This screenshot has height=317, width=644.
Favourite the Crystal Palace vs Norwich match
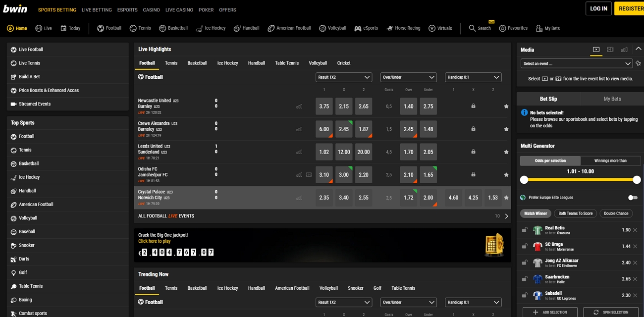coord(506,198)
